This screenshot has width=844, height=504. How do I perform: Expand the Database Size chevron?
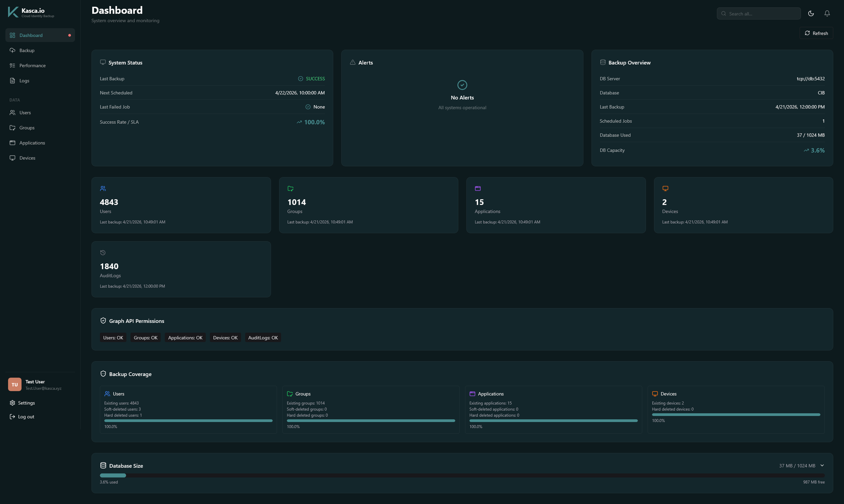822,465
